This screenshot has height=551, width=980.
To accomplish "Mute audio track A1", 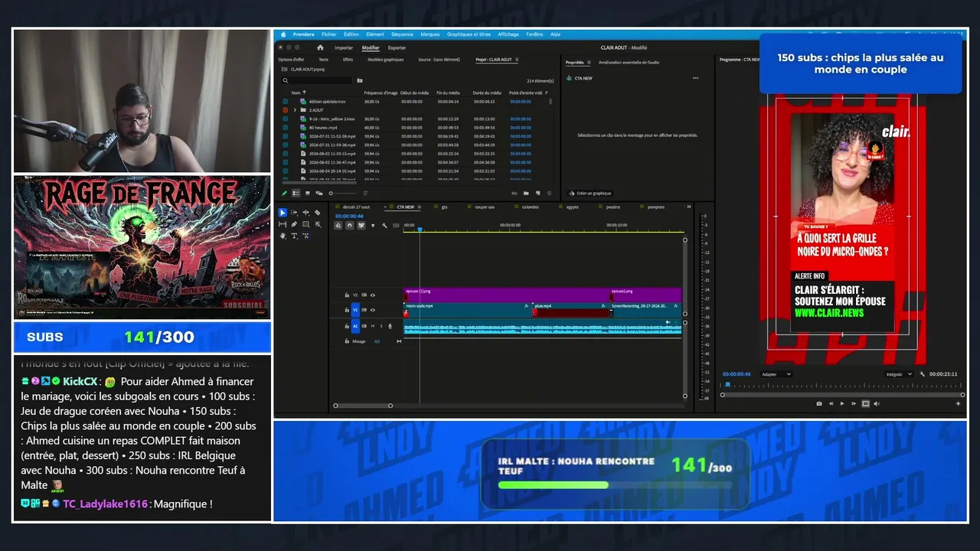I will tap(373, 326).
